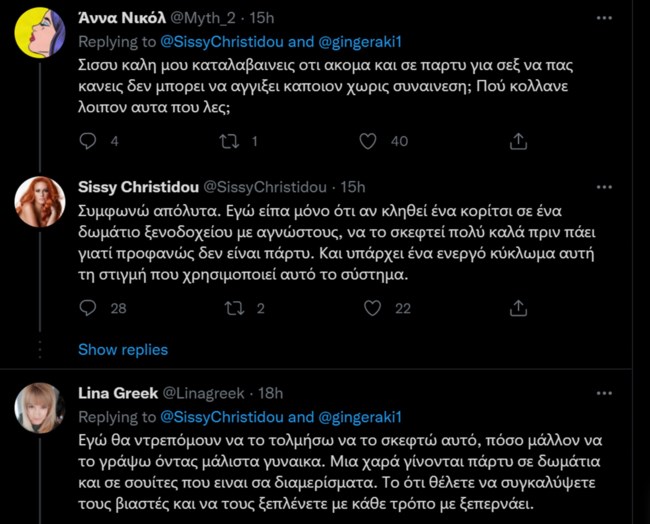This screenshot has width=650, height=524.
Task: Open Sissy Christidou's profile picture
Action: (x=40, y=202)
